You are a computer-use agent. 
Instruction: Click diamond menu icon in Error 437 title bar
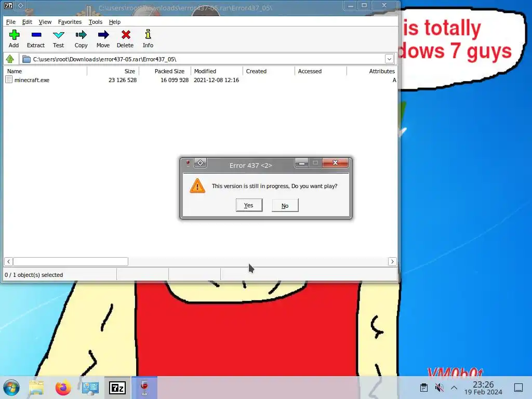pyautogui.click(x=200, y=163)
